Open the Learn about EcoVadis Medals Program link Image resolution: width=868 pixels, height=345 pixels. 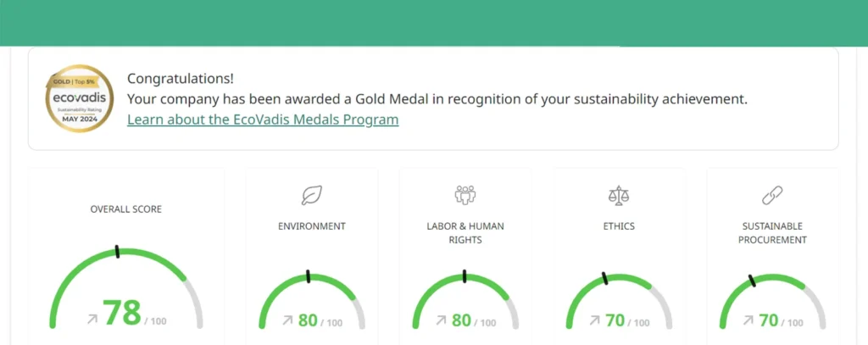(263, 120)
